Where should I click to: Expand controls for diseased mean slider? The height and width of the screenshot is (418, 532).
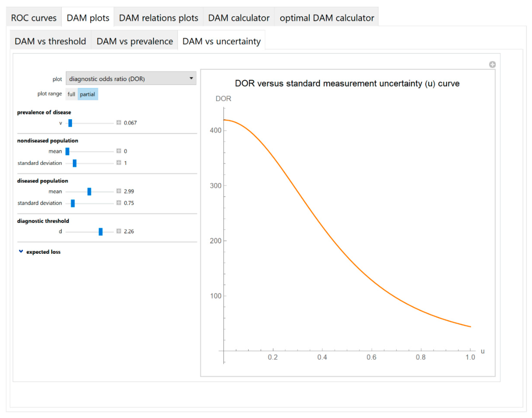(x=119, y=191)
